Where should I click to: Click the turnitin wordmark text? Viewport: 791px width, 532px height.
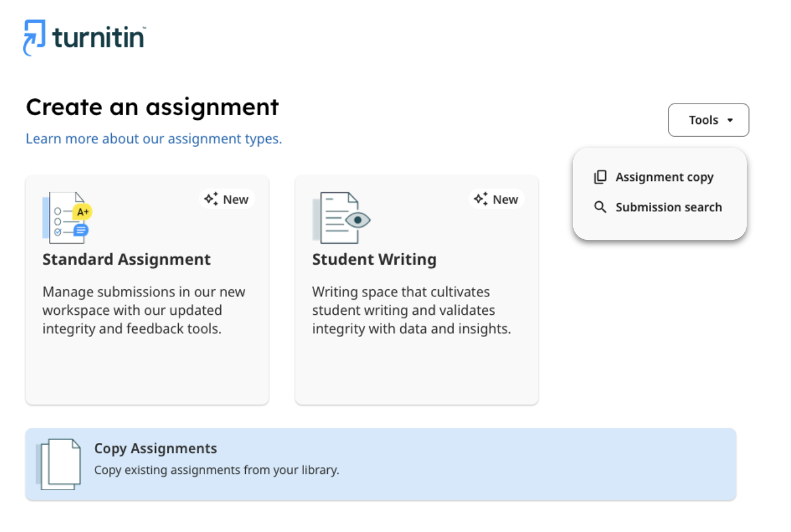[98, 38]
